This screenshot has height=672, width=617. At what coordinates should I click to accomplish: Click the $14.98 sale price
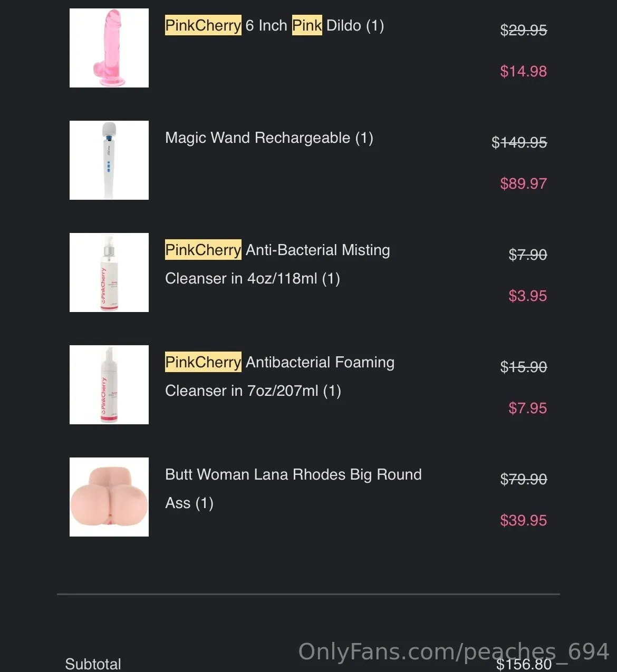(523, 71)
